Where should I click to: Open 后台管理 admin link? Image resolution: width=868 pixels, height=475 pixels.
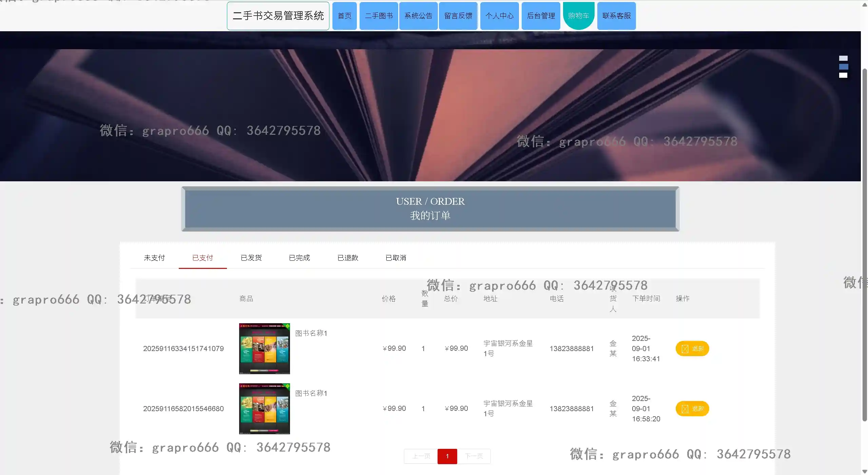[x=541, y=16]
